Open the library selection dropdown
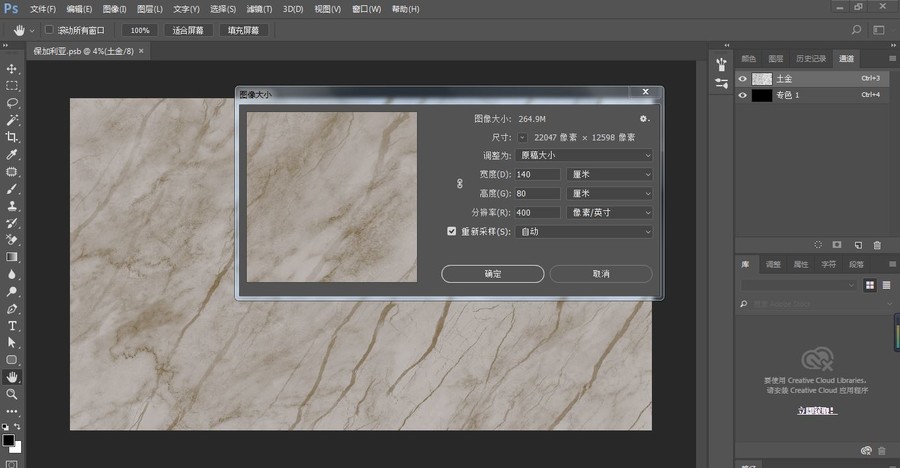The height and width of the screenshot is (468, 900). 799,285
